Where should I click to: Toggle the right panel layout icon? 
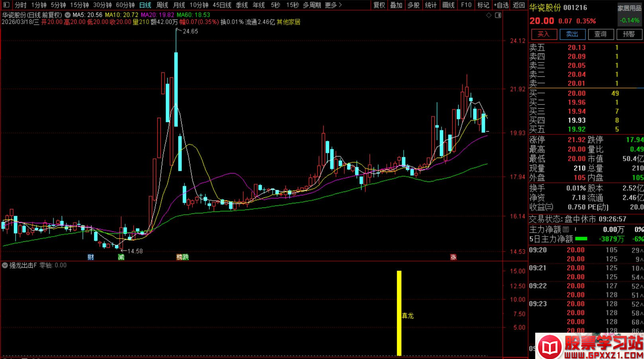pyautogui.click(x=498, y=15)
